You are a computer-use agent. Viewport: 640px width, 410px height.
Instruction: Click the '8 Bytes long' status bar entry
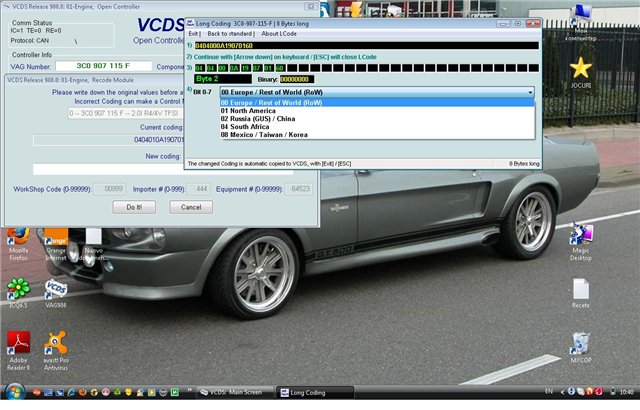524,164
